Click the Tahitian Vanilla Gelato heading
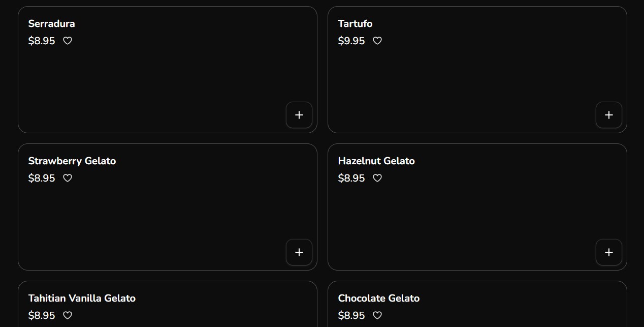This screenshot has width=644, height=327. [82, 298]
